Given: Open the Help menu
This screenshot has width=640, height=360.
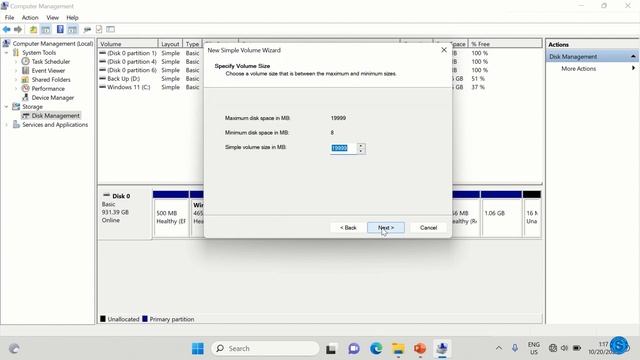Looking at the screenshot, I should [x=72, y=18].
